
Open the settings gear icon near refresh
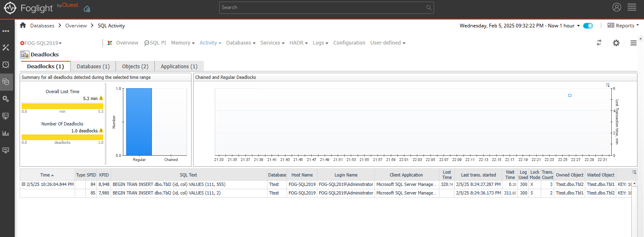616,43
